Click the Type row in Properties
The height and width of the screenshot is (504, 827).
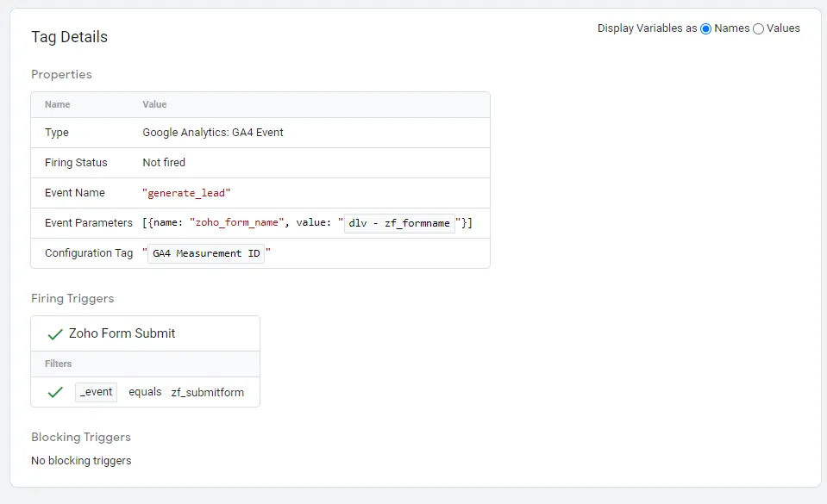(x=57, y=133)
